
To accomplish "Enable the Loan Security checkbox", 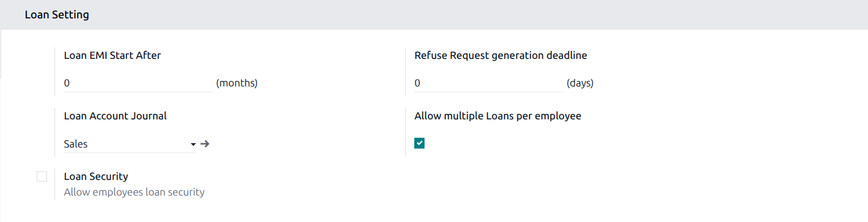I will (x=42, y=177).
